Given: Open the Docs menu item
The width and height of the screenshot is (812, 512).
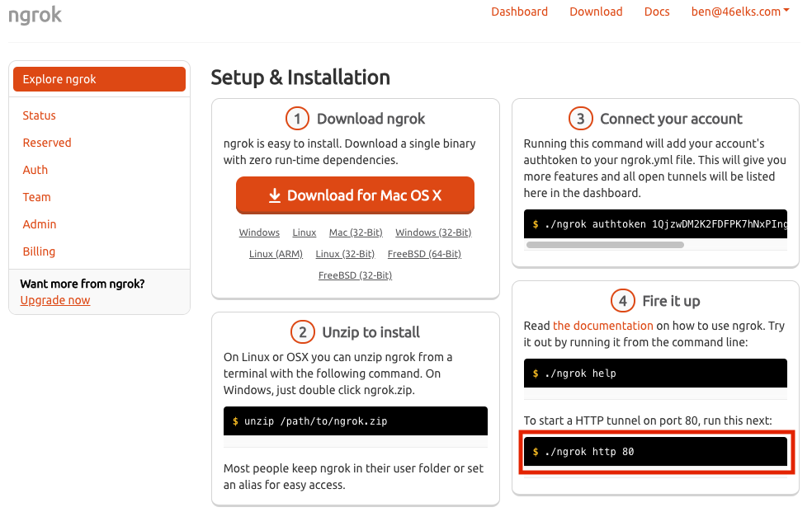Looking at the screenshot, I should point(657,12).
